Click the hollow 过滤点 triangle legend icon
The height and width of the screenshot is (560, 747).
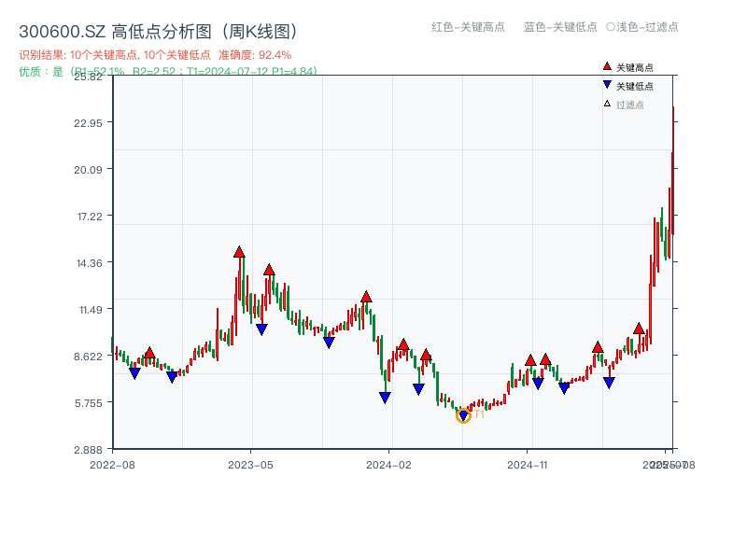[607, 104]
